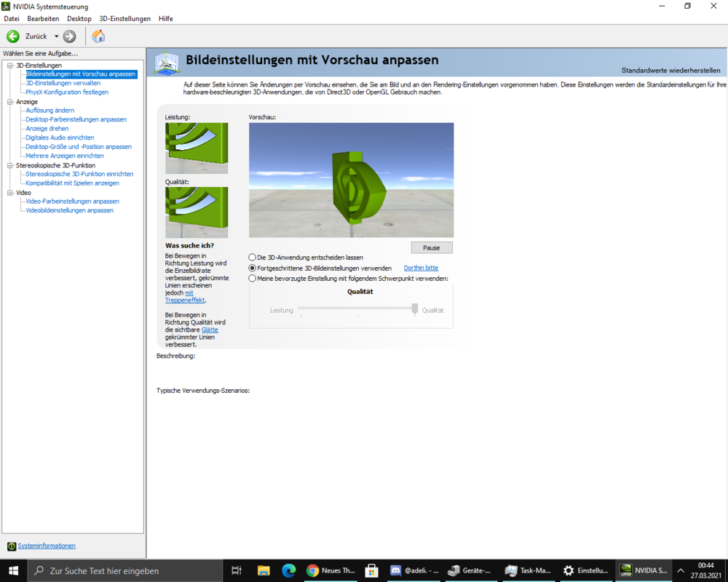Open the dropdown arrow next to Zurück
Viewport: 728px width, 582px height.
click(55, 35)
